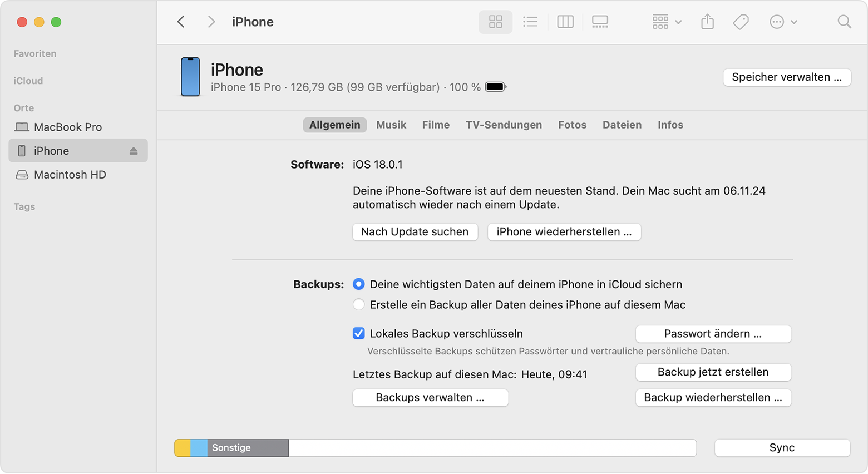Switch to gallery view
Image resolution: width=868 pixels, height=474 pixels.
click(600, 22)
